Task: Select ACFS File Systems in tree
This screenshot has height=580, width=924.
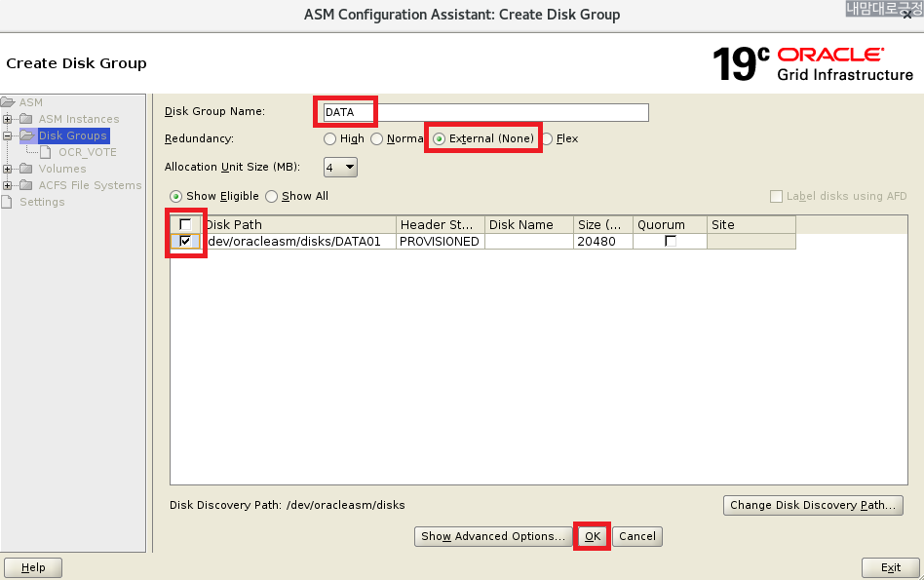Action: [91, 185]
